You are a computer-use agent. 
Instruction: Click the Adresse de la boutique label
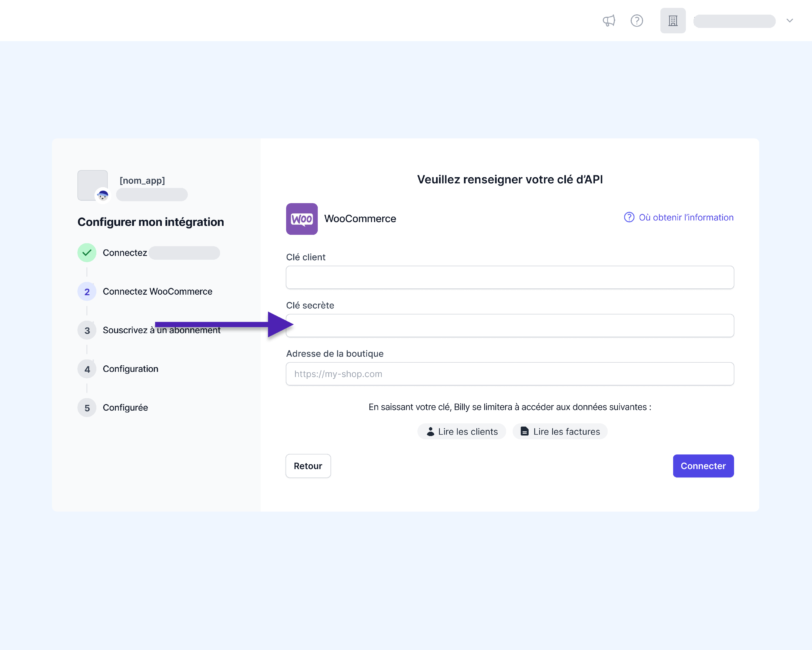click(335, 354)
